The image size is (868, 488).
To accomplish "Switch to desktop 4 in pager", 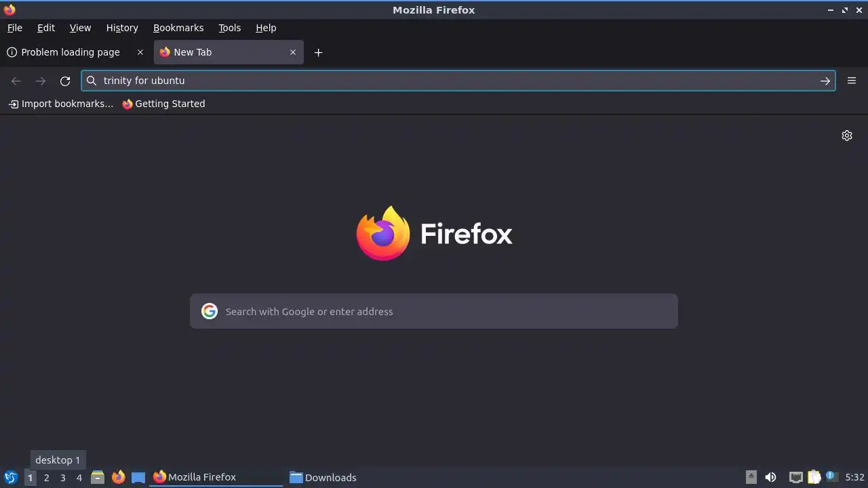I will 79,477.
